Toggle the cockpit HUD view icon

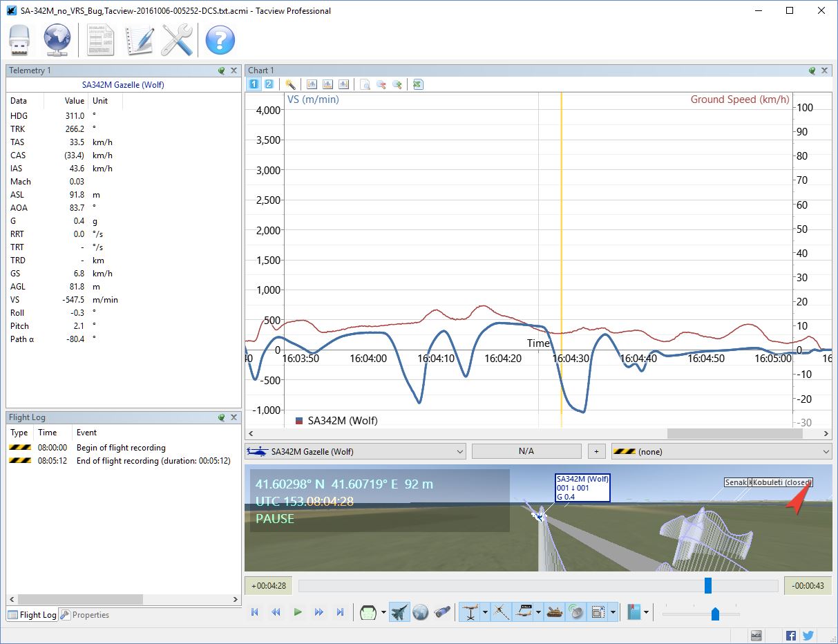pyautogui.click(x=369, y=612)
